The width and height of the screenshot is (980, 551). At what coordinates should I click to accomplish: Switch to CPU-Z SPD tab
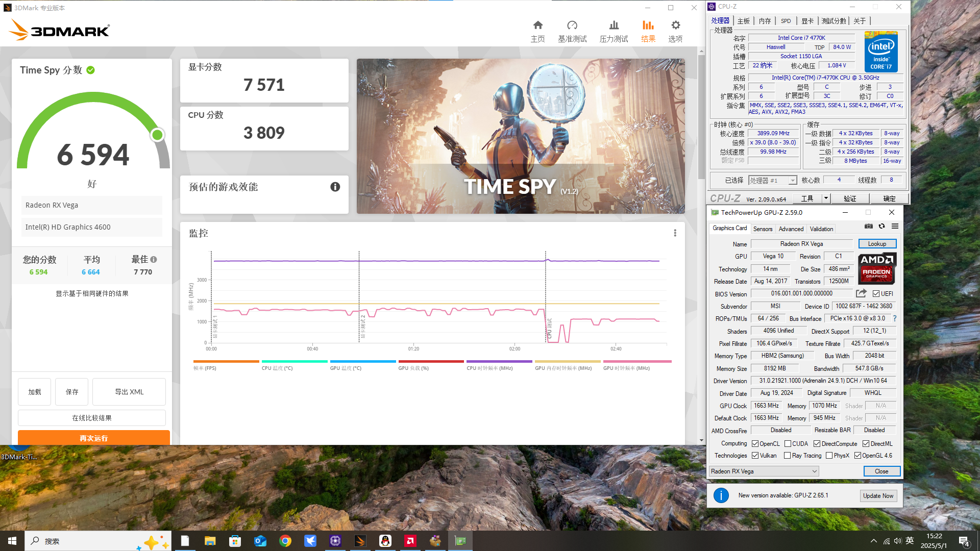pyautogui.click(x=786, y=21)
